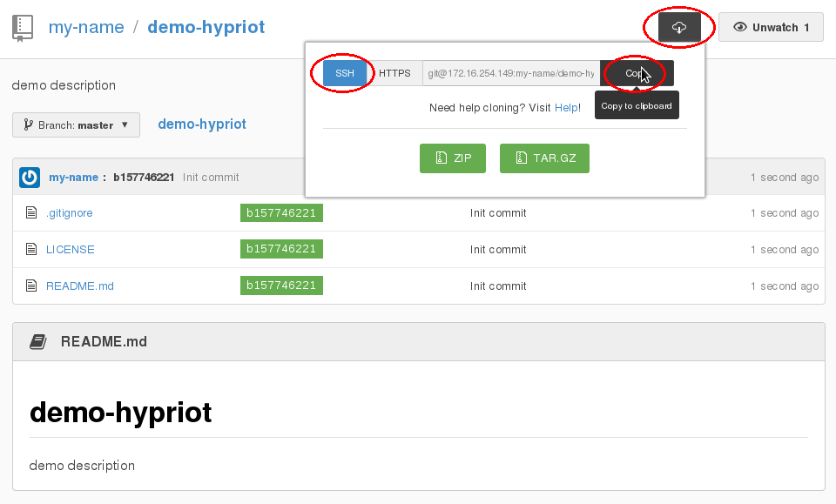Open the LICENSE file

71,249
